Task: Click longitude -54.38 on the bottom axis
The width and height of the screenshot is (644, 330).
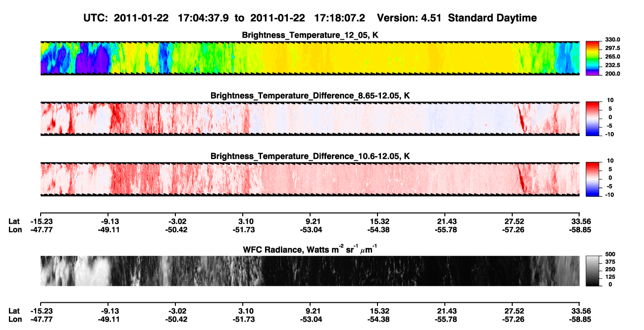Action: [377, 319]
